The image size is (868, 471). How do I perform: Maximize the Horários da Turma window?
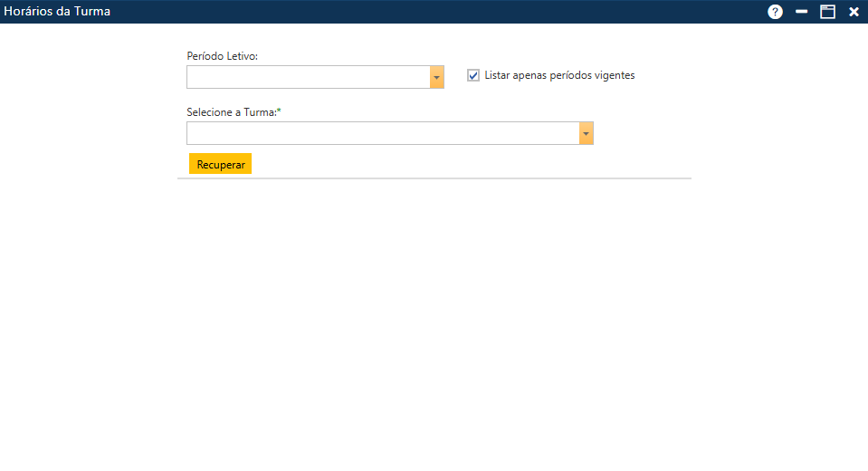click(x=827, y=12)
